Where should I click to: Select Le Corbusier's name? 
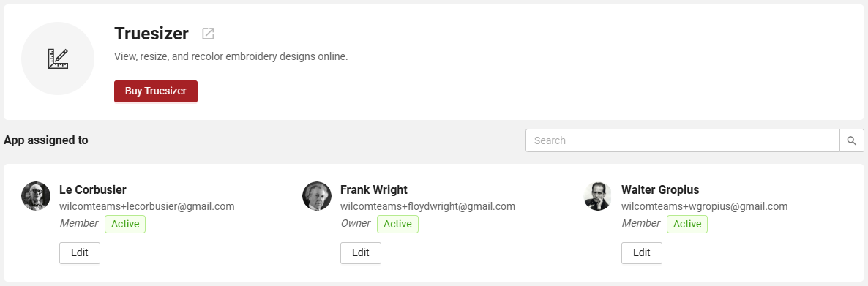point(92,189)
